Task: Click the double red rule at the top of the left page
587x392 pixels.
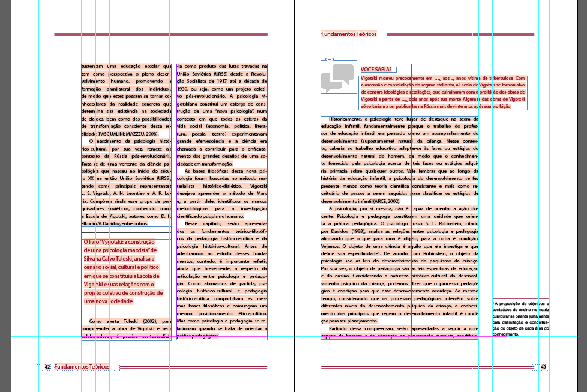Action: tap(161, 34)
